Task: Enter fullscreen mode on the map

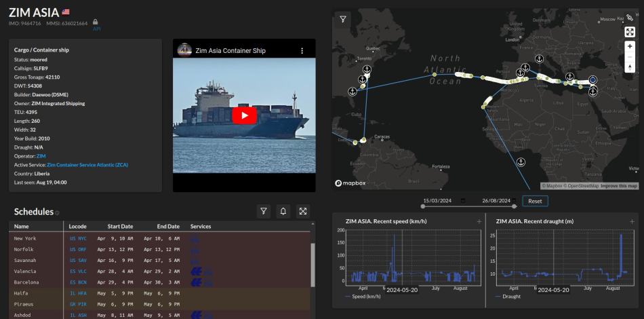Action: click(x=630, y=32)
